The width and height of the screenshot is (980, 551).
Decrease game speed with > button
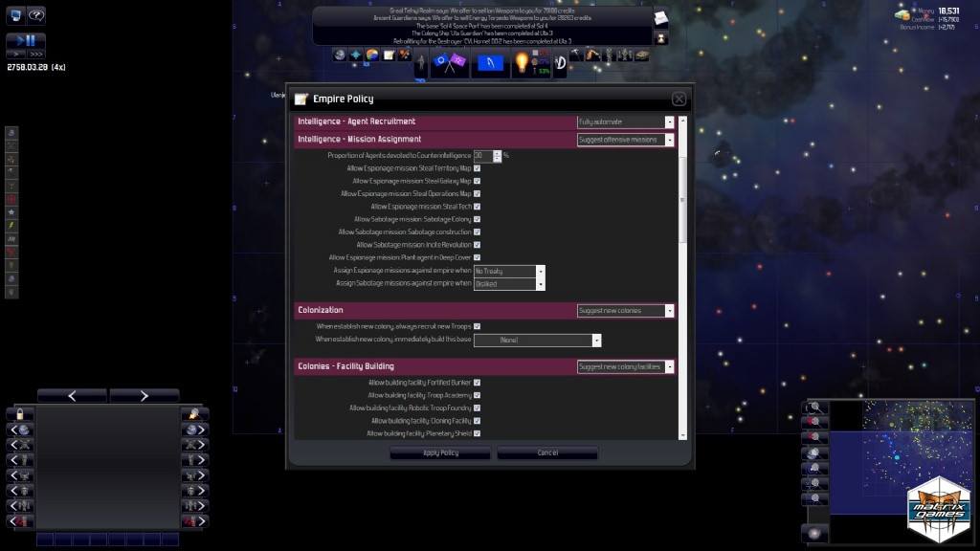coord(16,55)
